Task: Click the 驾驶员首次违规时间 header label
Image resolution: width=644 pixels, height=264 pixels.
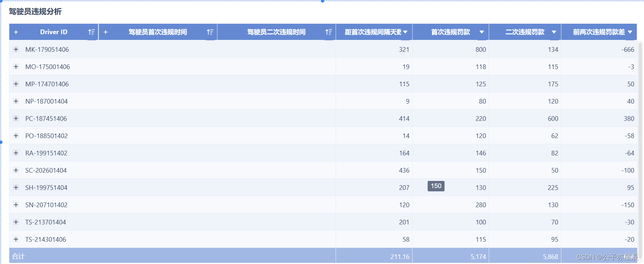Action: (x=158, y=32)
